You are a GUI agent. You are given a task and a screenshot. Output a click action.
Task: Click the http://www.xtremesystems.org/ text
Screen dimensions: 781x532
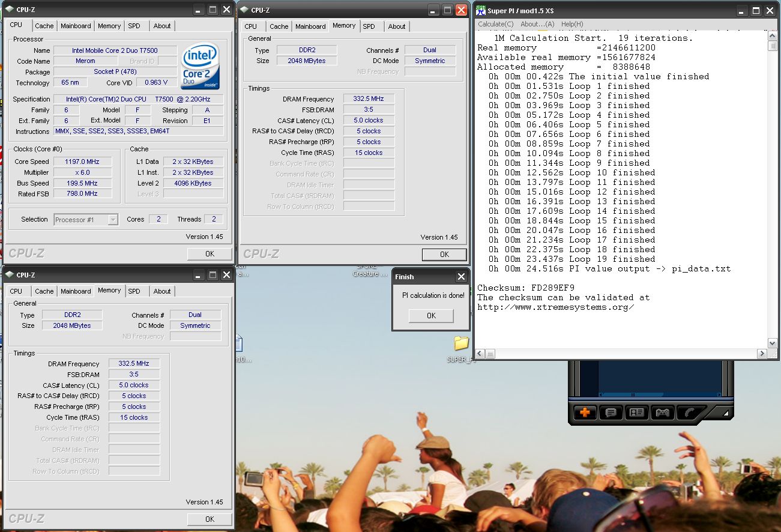tap(556, 307)
